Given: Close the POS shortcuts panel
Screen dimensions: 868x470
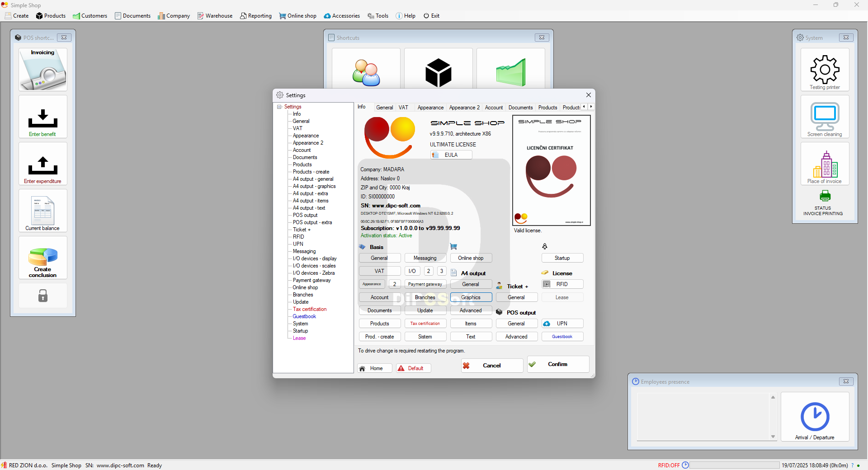Looking at the screenshot, I should 64,38.
